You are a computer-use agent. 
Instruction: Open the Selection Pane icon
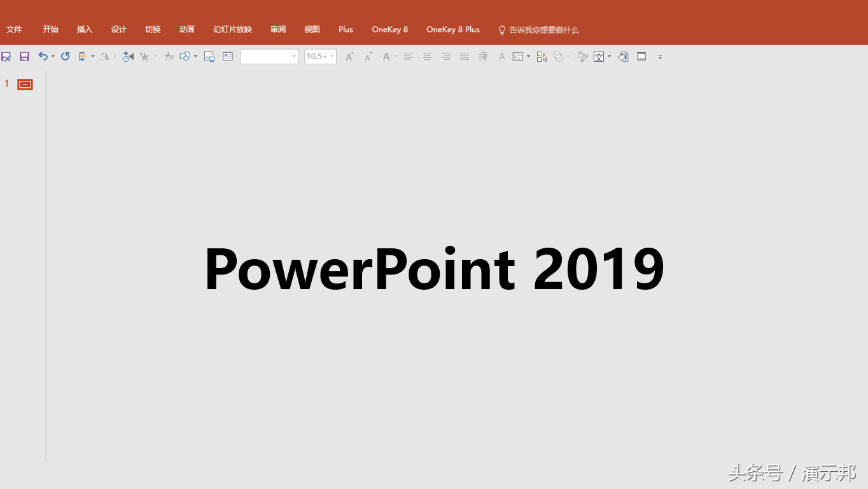click(x=542, y=57)
